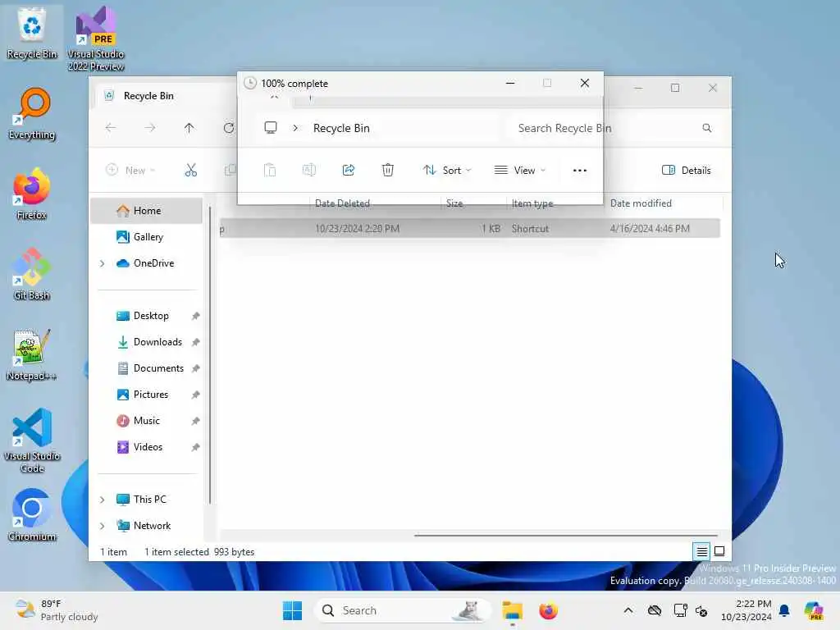Open See more options ellipsis menu
The height and width of the screenshot is (630, 840).
(580, 171)
